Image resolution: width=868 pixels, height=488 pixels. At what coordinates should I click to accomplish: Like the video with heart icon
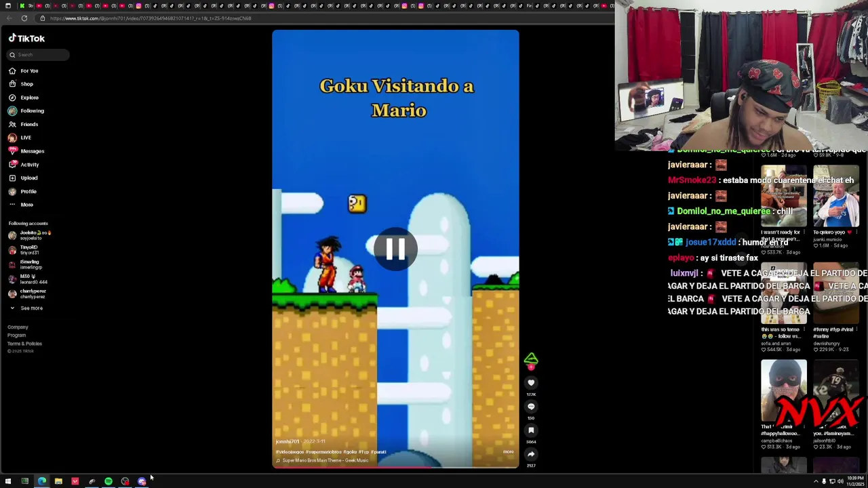(531, 383)
